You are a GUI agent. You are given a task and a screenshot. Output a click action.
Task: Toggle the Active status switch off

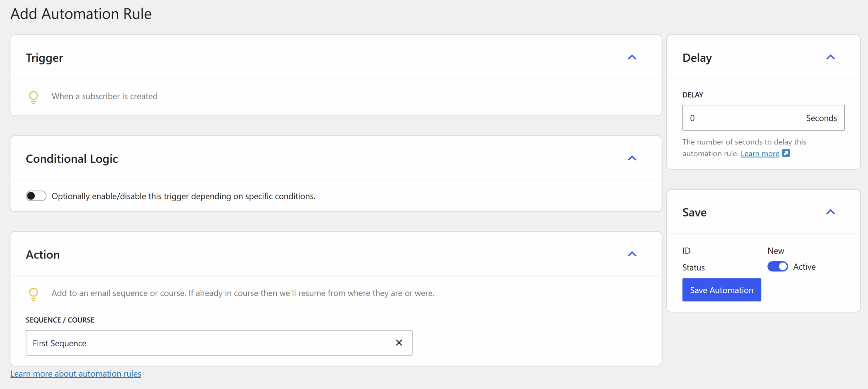coord(777,267)
